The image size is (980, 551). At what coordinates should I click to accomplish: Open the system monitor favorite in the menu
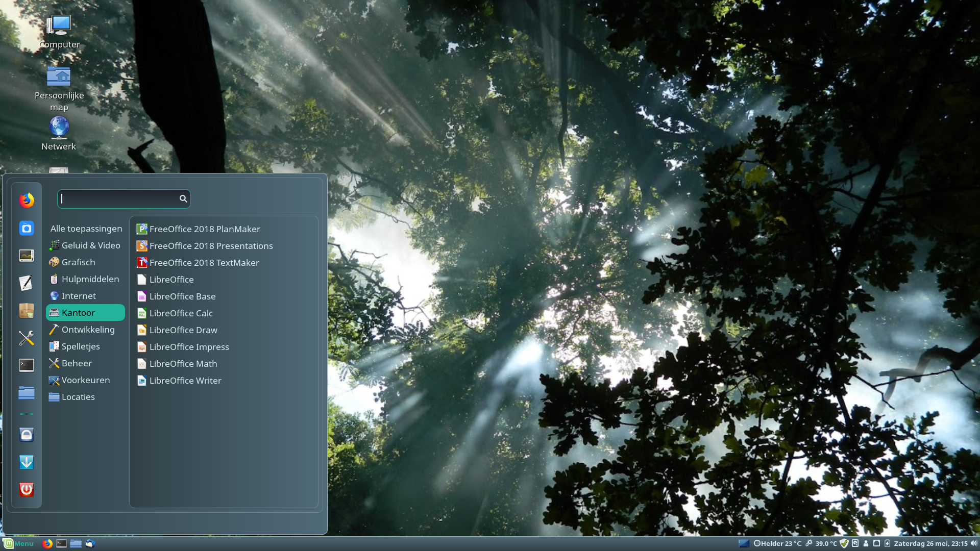[x=27, y=256]
